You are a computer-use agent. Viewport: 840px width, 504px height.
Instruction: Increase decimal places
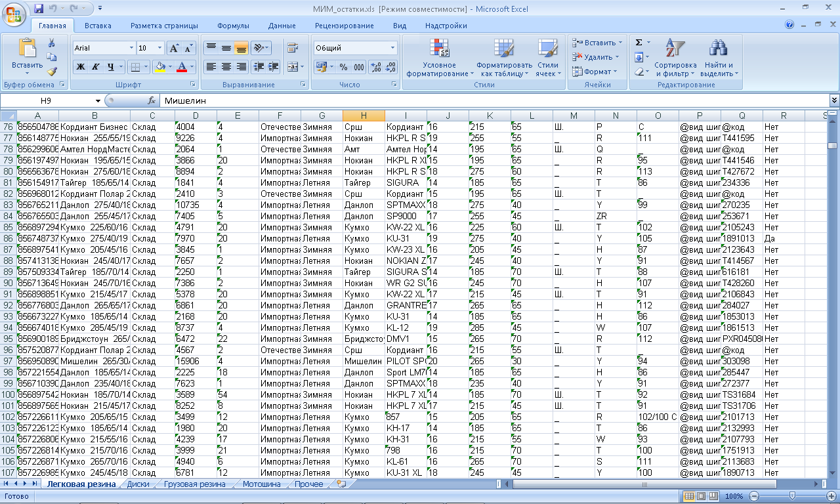[x=376, y=67]
